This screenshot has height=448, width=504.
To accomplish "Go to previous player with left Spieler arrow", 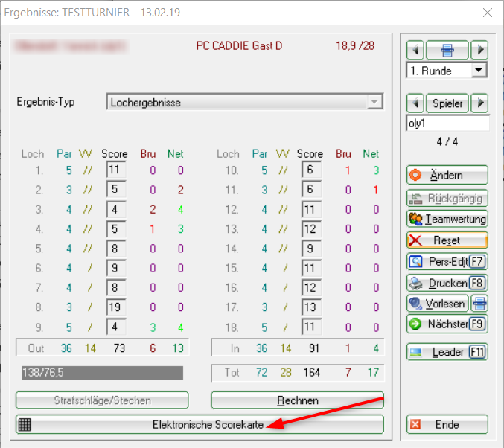I will click(x=415, y=103).
